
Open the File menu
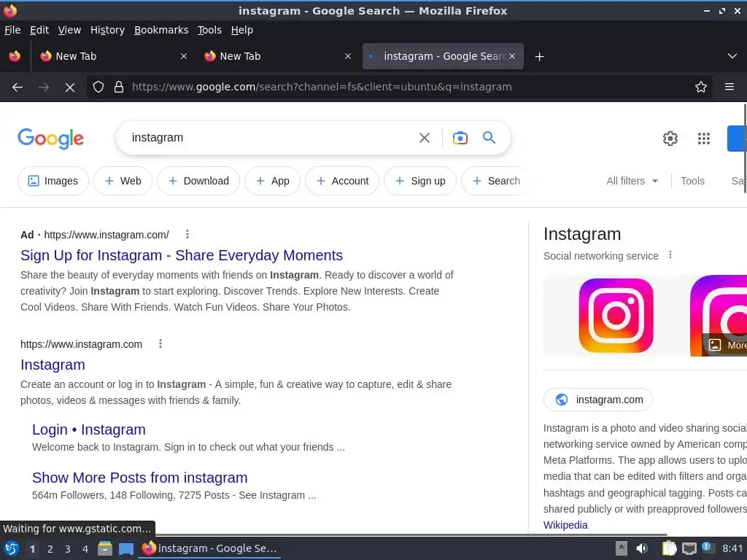(12, 30)
